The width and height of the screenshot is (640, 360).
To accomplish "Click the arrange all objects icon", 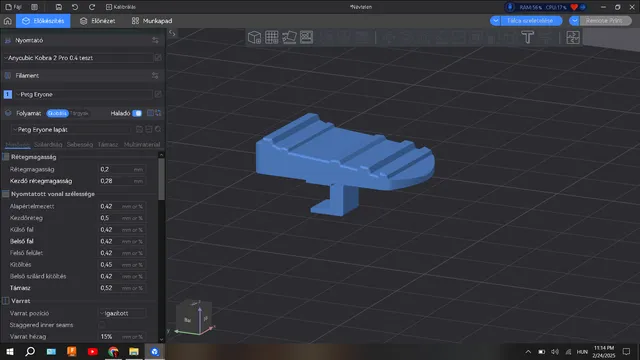I will click(x=306, y=38).
